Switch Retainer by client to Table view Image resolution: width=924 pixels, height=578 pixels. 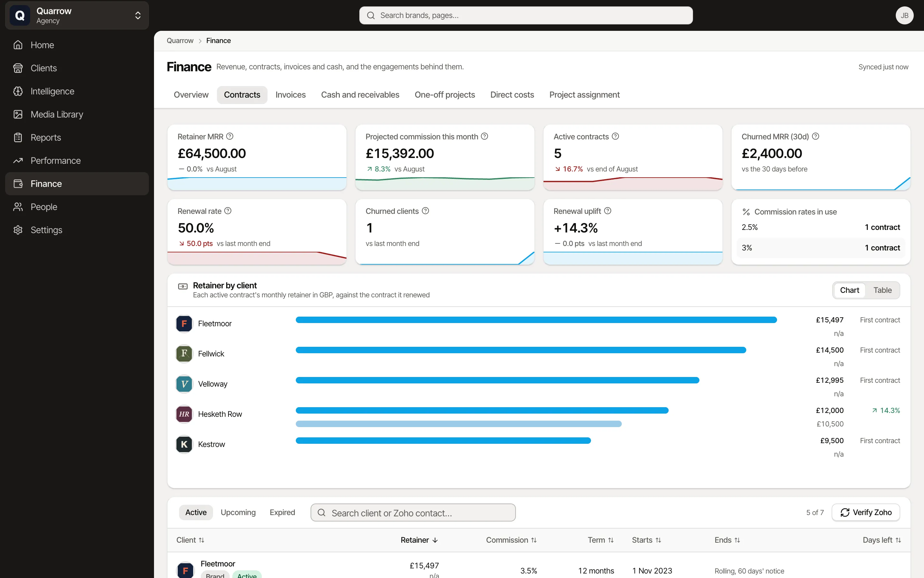point(882,290)
